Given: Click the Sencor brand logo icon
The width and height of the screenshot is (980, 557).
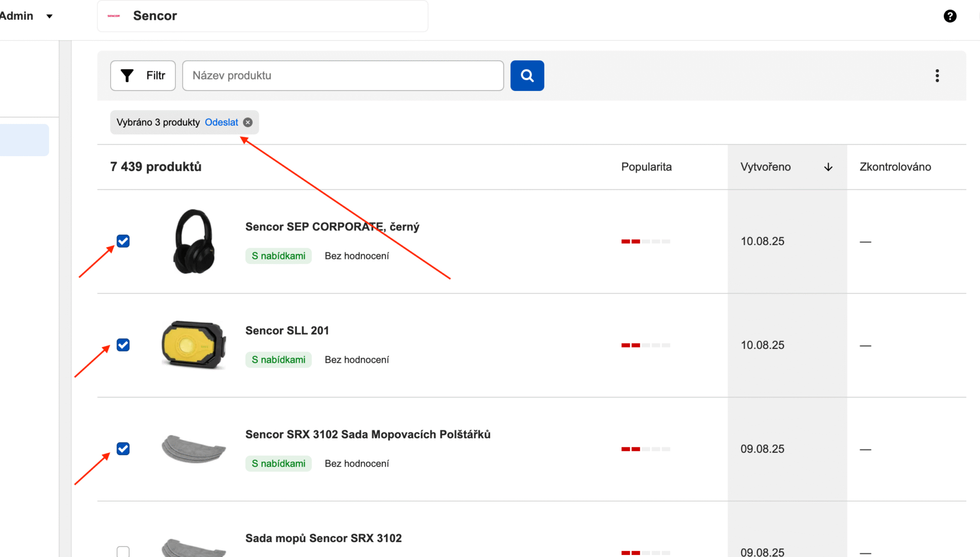Looking at the screenshot, I should point(114,16).
